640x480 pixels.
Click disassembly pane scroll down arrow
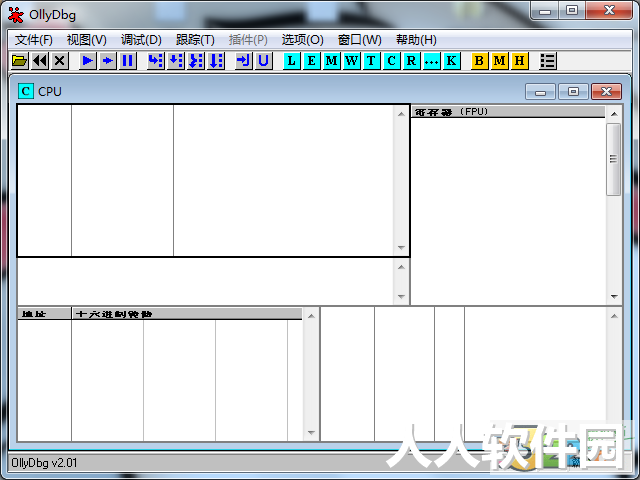coord(401,248)
